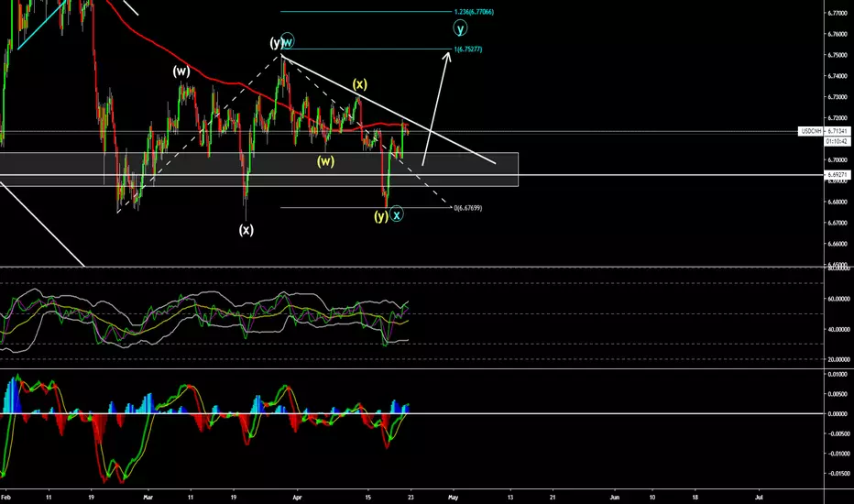This screenshot has width=854, height=504.
Task: Click 60.00000 on the RSI scale
Action: [x=838, y=299]
